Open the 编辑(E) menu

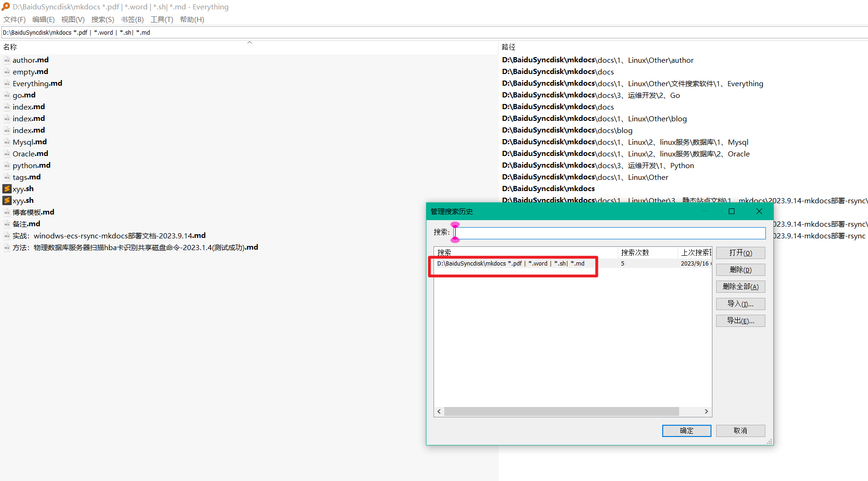[44, 20]
